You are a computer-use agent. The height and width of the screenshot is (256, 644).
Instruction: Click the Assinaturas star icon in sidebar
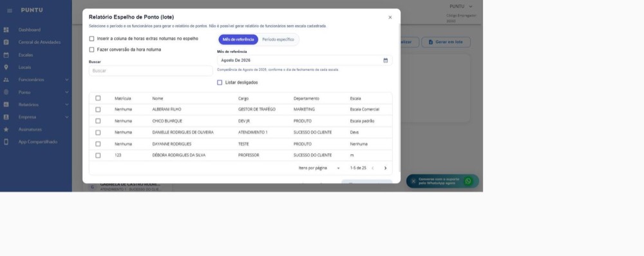point(6,129)
